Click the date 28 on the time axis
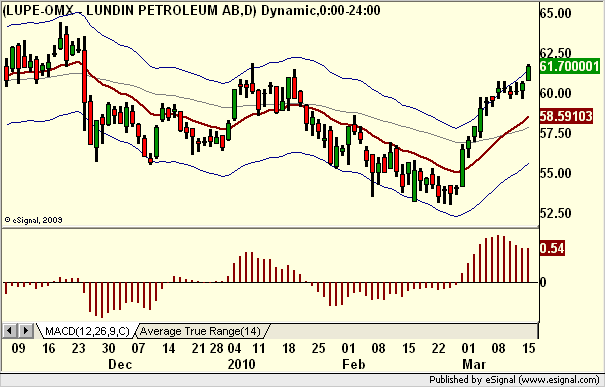Viewport: 605px width, 387px height. 216,348
